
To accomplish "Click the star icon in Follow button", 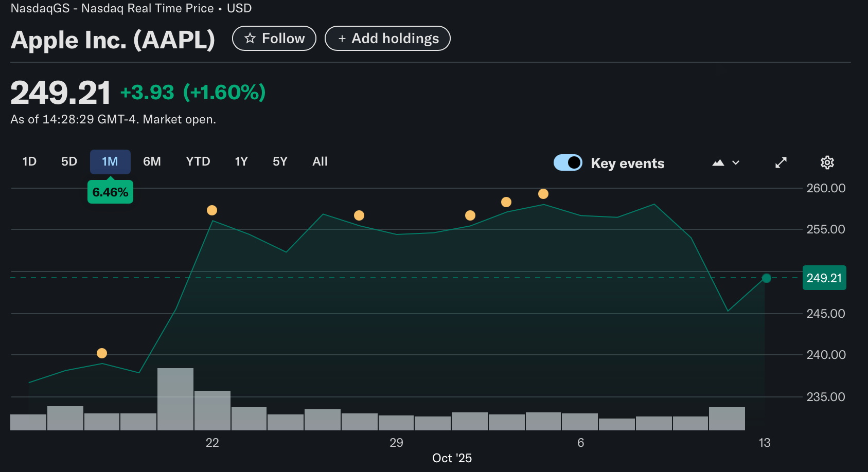I will 250,39.
